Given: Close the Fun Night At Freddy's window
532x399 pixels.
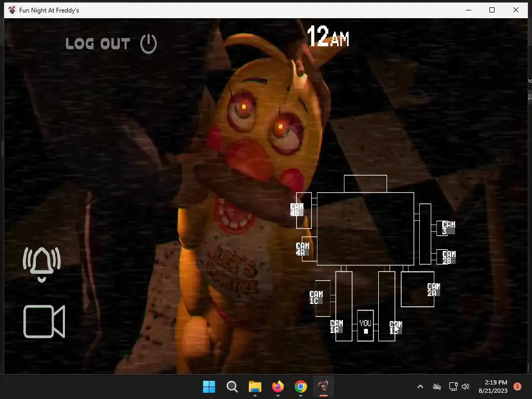Looking at the screenshot, I should tap(516, 10).
